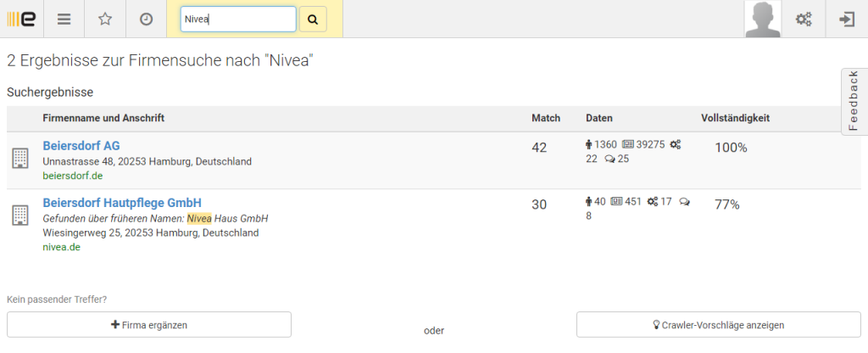This screenshot has height=353, width=868.
Task: Open history clock icon
Action: click(146, 19)
